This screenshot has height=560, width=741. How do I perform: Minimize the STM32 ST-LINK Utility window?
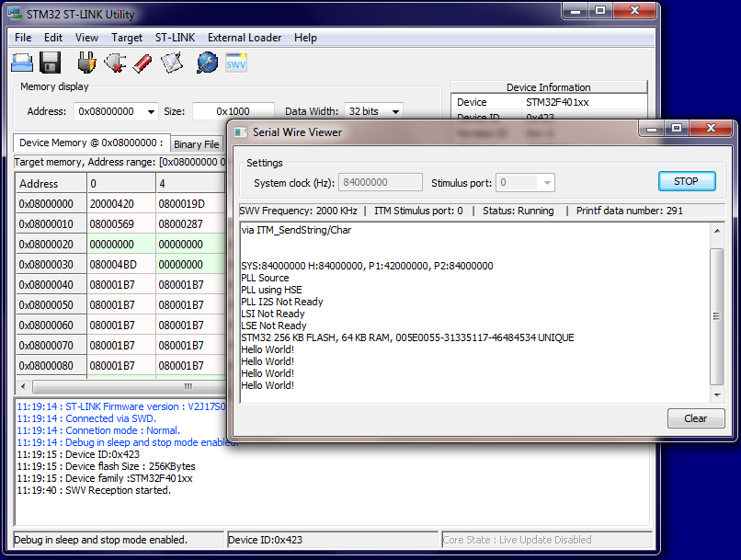[576, 11]
